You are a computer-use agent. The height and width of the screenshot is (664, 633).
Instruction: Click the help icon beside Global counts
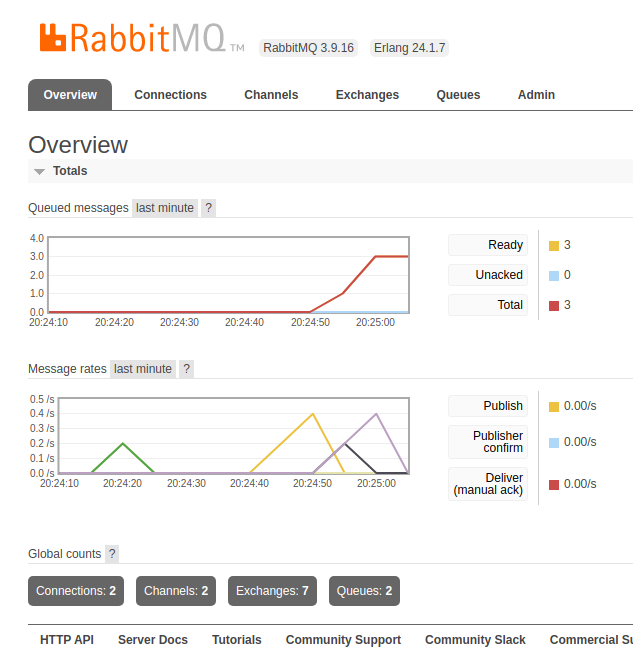tap(112, 554)
